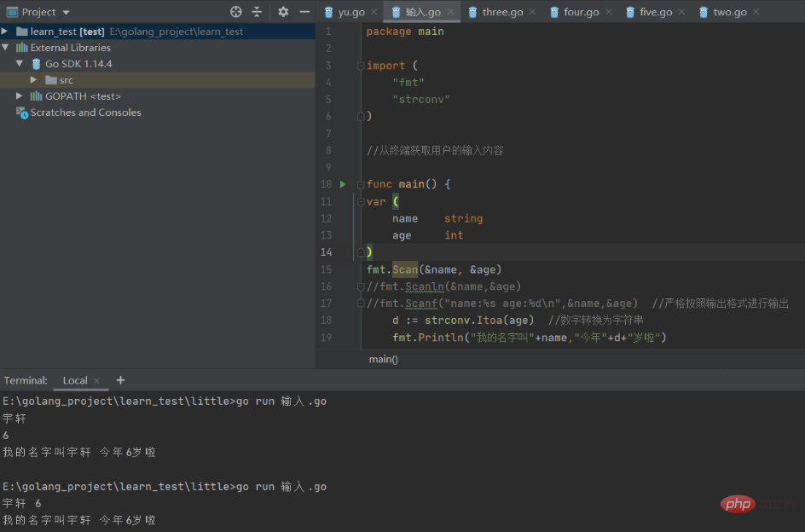Click the locate/select opened file target icon
This screenshot has width=805, height=532.
236,12
